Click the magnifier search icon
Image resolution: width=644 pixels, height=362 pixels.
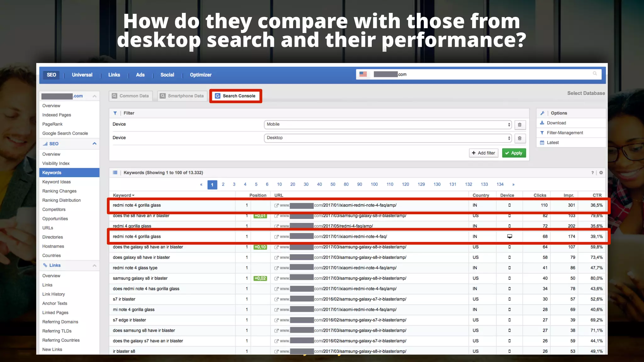(595, 74)
